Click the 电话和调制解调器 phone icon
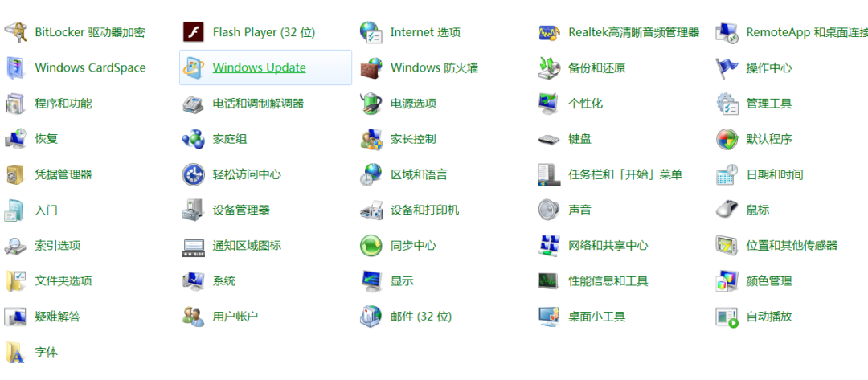 [194, 104]
